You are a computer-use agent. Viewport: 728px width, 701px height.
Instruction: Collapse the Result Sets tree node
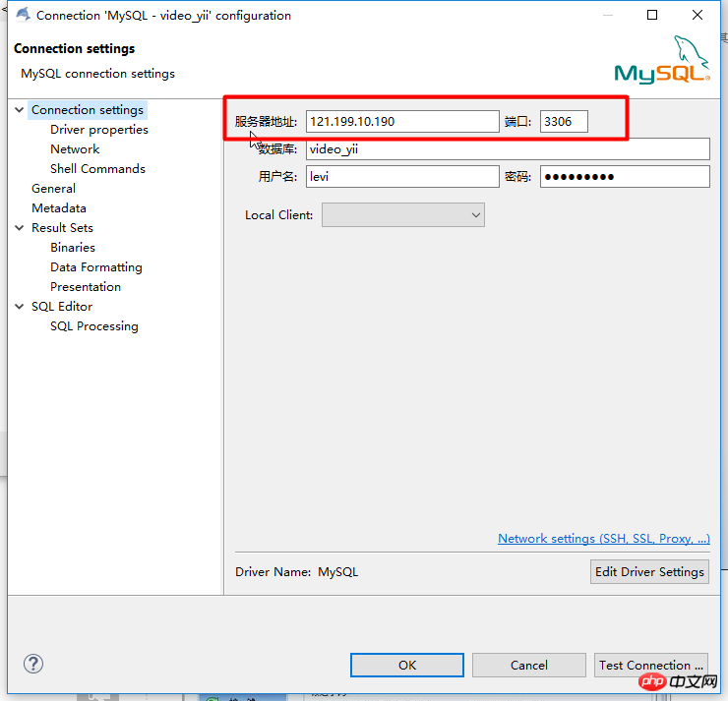(20, 228)
